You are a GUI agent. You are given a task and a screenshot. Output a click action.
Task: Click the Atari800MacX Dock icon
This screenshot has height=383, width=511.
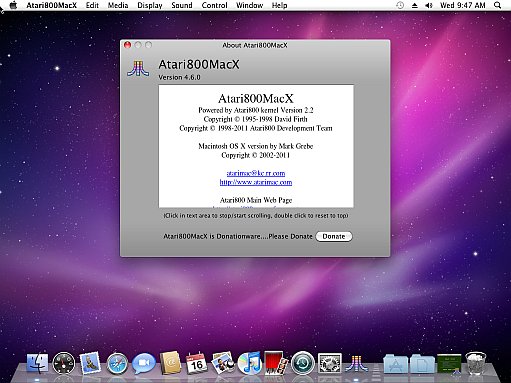click(x=356, y=363)
